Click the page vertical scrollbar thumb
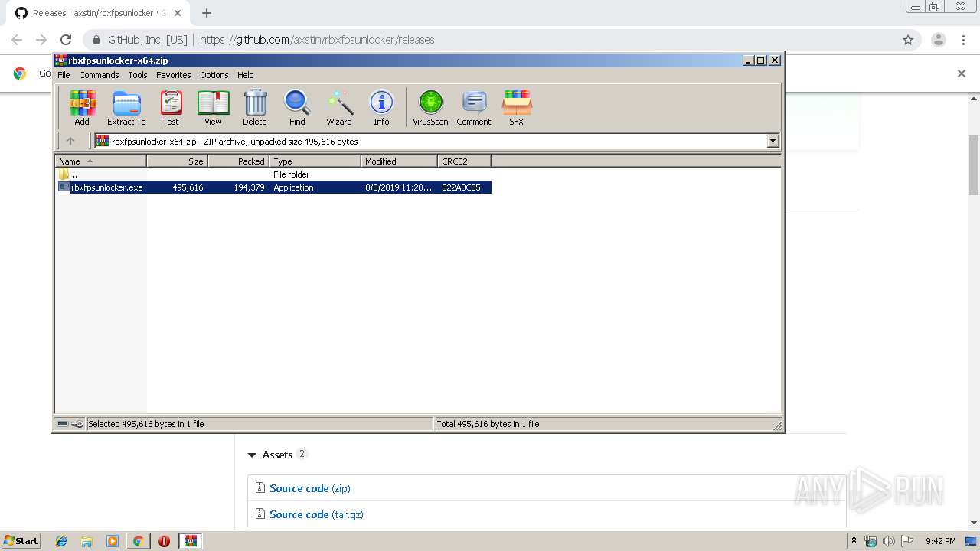This screenshot has width=980, height=551. point(974,165)
